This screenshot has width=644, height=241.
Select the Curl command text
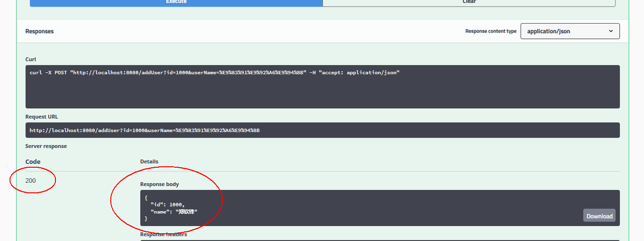(215, 73)
